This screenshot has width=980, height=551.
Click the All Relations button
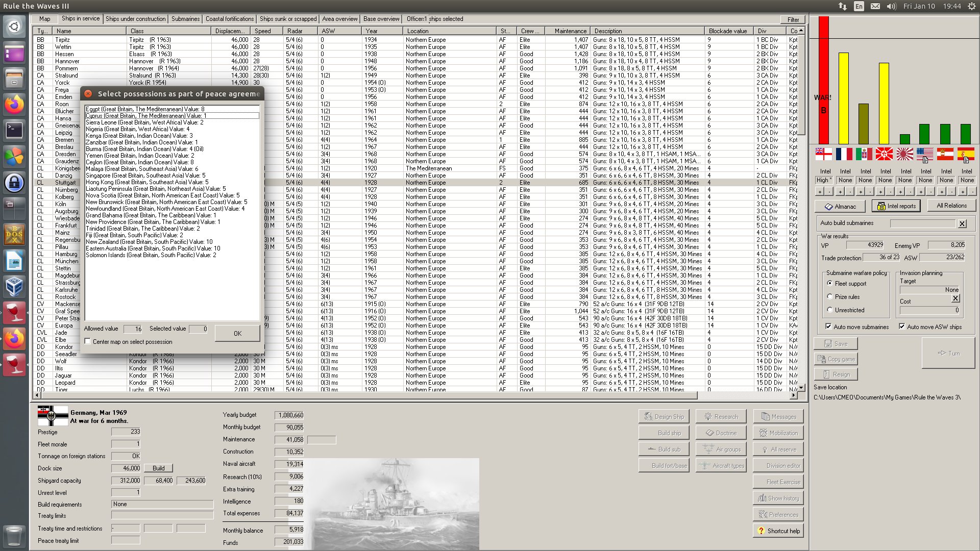click(951, 206)
